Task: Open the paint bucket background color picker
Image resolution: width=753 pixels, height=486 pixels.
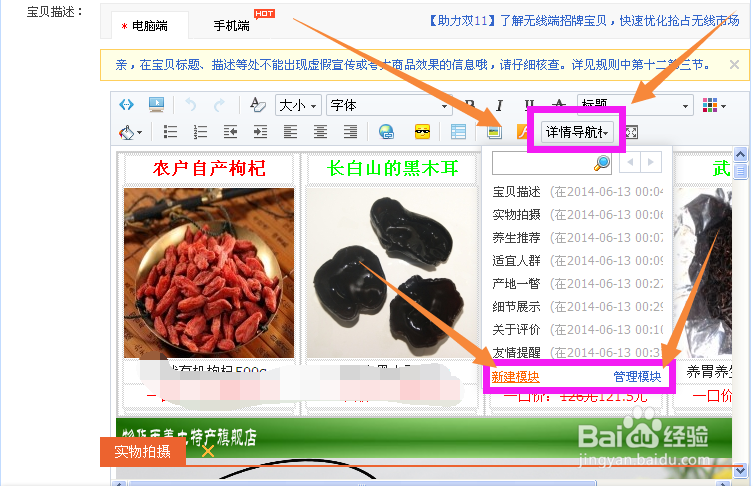Action: pyautogui.click(x=130, y=132)
